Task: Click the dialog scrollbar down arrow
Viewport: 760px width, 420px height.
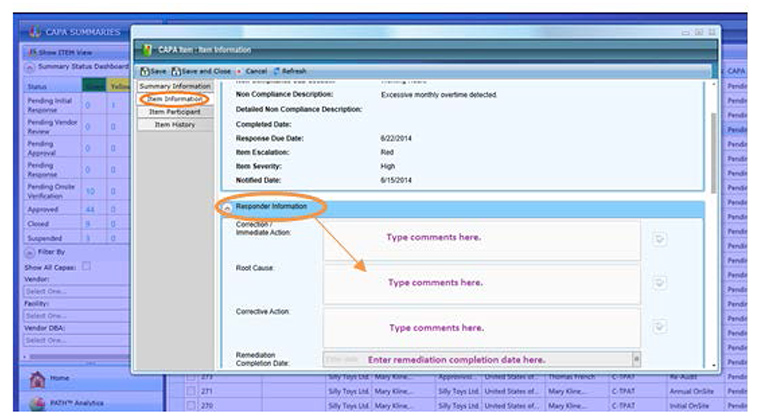Action: (x=713, y=365)
